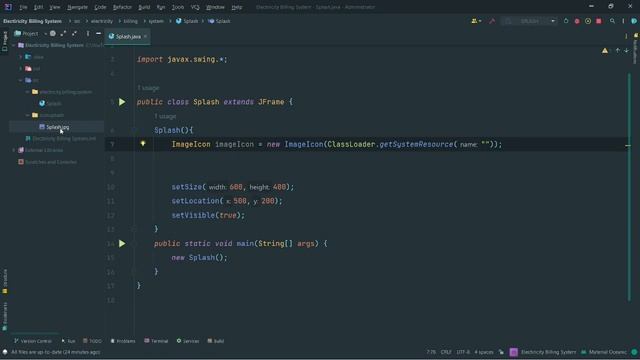
Task: Change the CRLF line separator setting
Action: [x=446, y=352]
